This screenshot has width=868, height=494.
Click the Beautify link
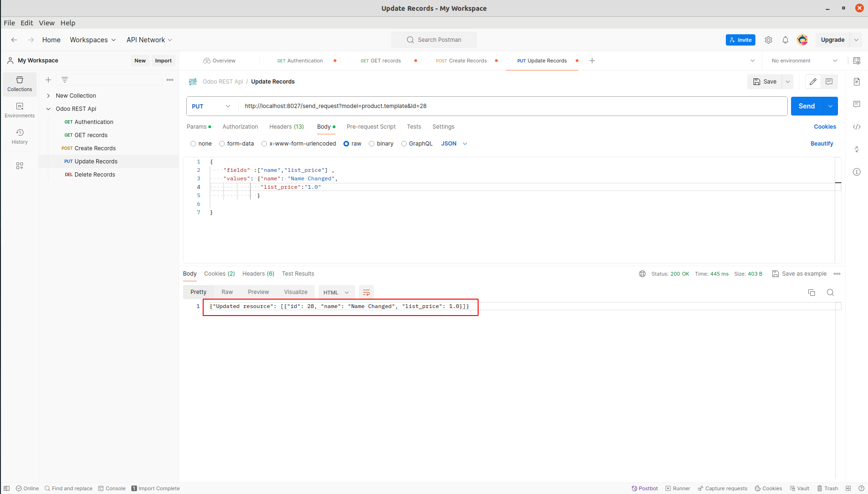click(x=822, y=144)
